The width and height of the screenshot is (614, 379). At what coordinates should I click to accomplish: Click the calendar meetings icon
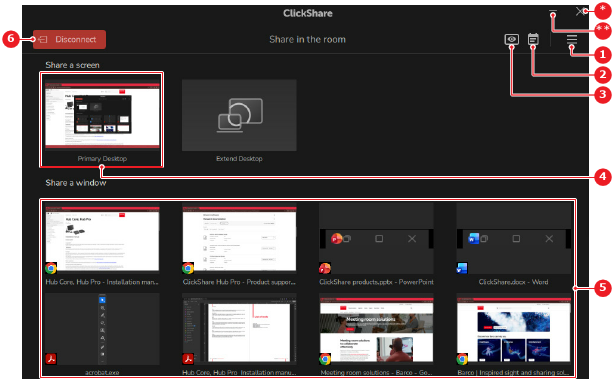(533, 39)
